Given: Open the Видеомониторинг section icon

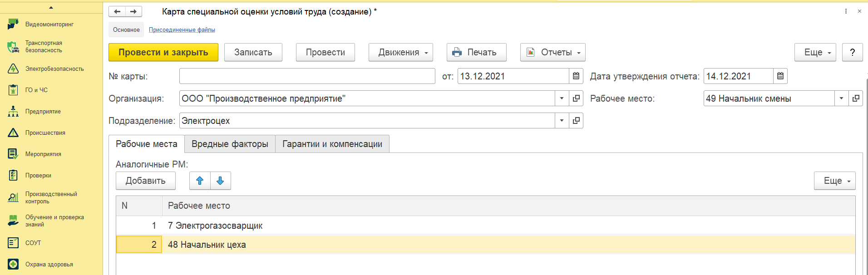Looking at the screenshot, I should [x=13, y=24].
